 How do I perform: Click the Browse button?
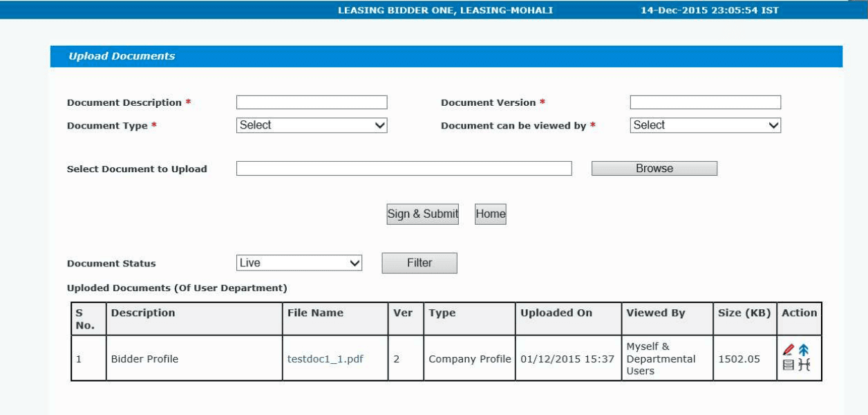(654, 168)
